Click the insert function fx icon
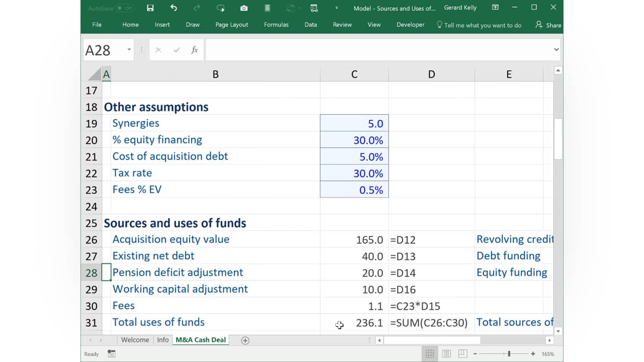The image size is (644, 362). 194,50
